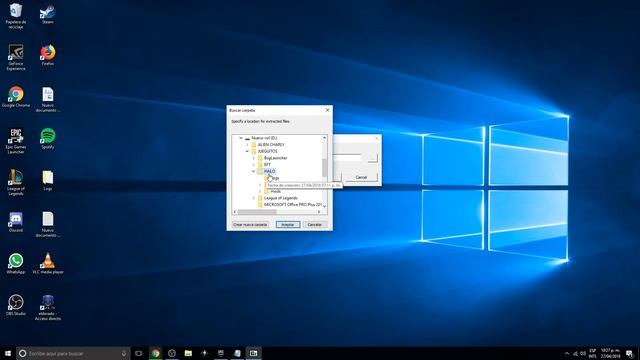Open the Papelera de reciclaje desktop icon
The image size is (640, 360).
click(x=16, y=16)
